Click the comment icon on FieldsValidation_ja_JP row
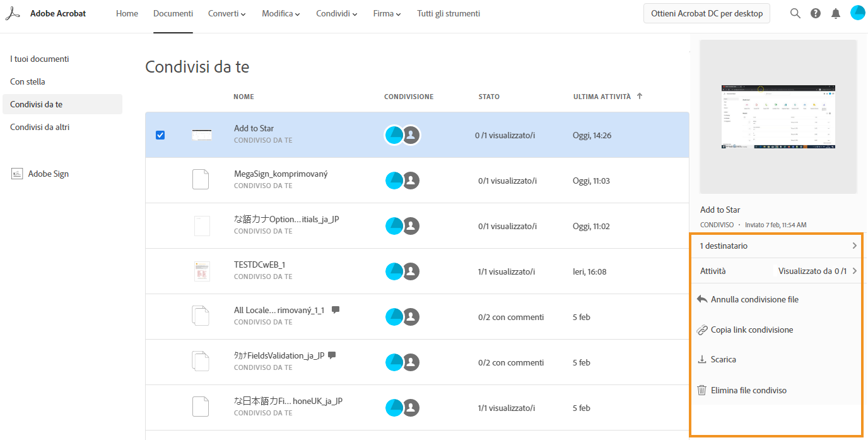The image size is (868, 440). pyautogui.click(x=332, y=355)
